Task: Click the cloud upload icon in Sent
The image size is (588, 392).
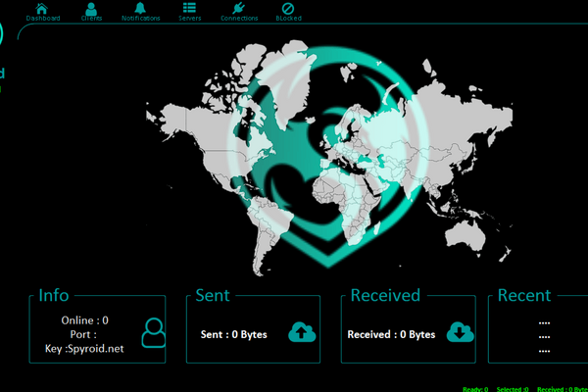Action: tap(302, 332)
